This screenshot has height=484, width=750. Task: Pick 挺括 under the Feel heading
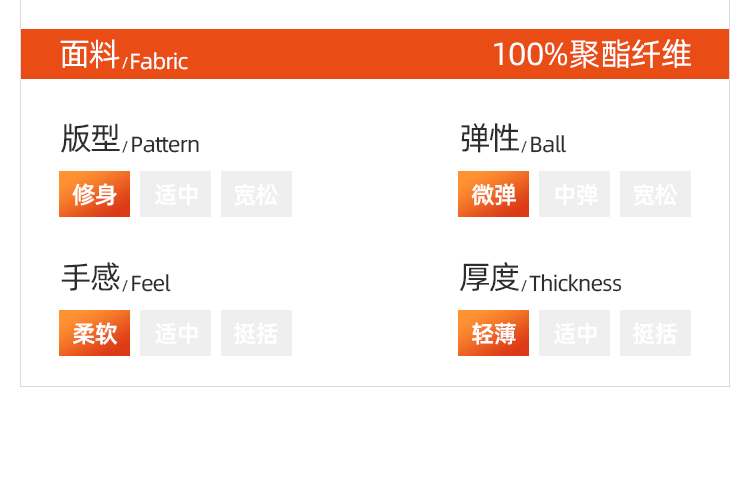click(x=256, y=333)
